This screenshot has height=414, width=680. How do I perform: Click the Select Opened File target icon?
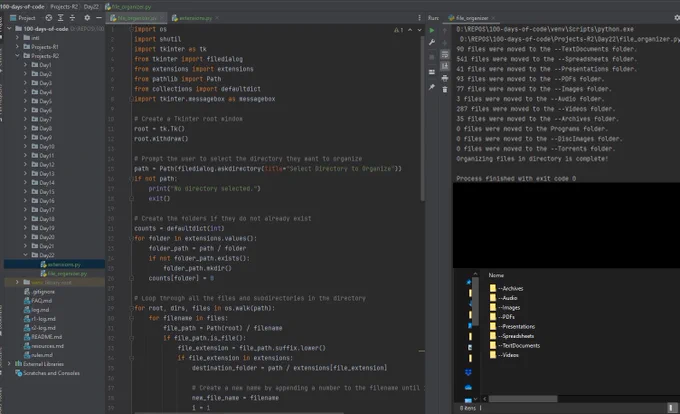tap(49, 18)
